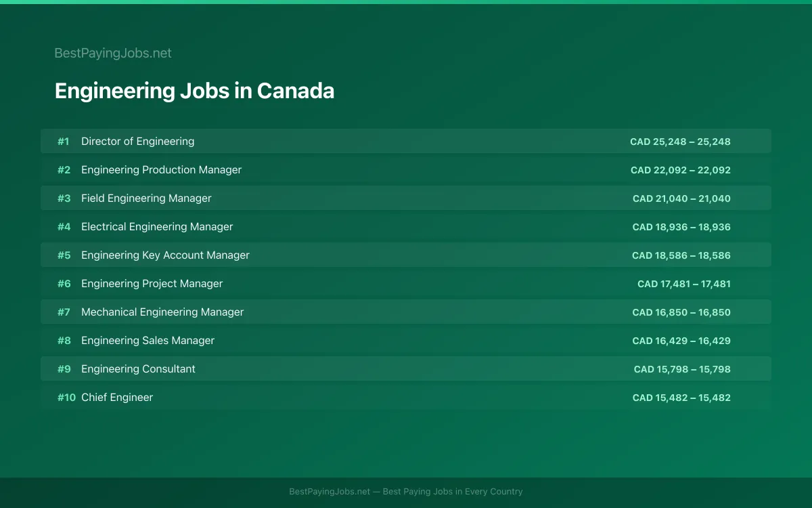This screenshot has width=812, height=508.
Task: Select the Director of Engineering row
Action: [x=406, y=141]
